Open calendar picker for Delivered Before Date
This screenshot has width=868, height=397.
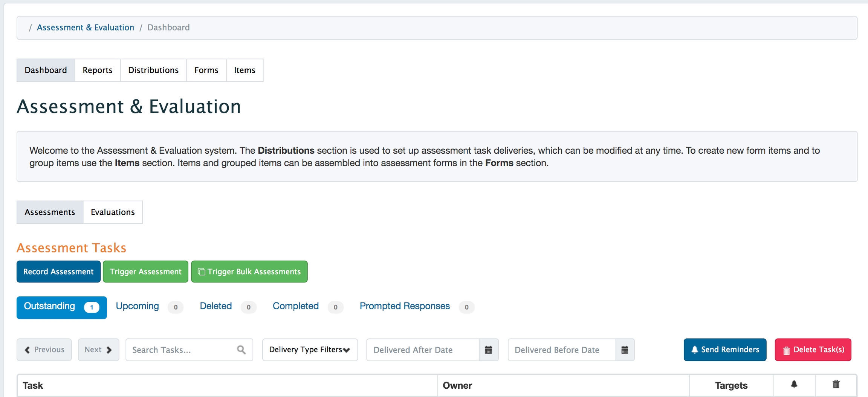click(625, 350)
